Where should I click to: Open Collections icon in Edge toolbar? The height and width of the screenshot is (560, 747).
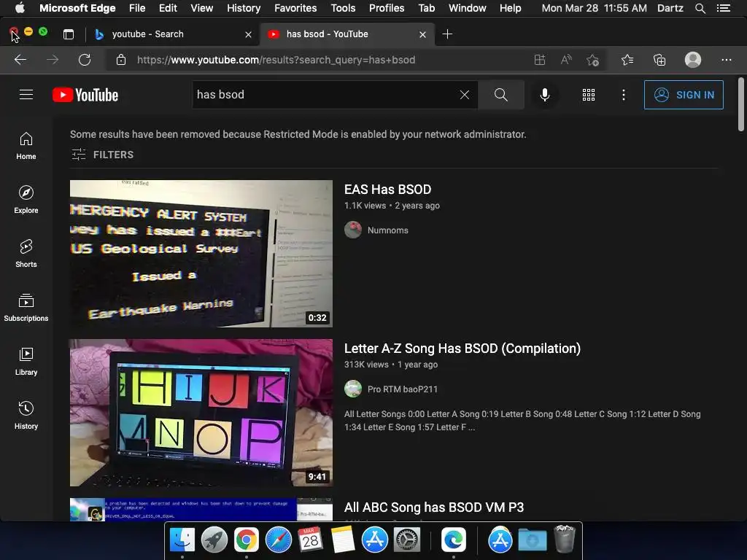[x=659, y=60]
